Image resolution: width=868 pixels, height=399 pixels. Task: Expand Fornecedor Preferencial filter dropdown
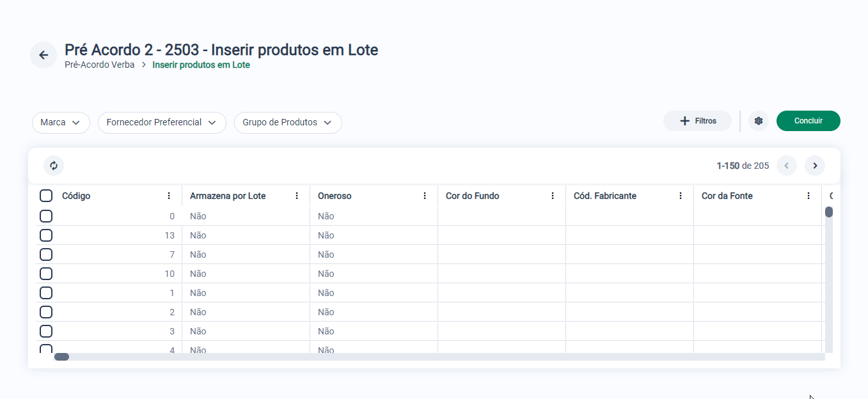pos(162,123)
